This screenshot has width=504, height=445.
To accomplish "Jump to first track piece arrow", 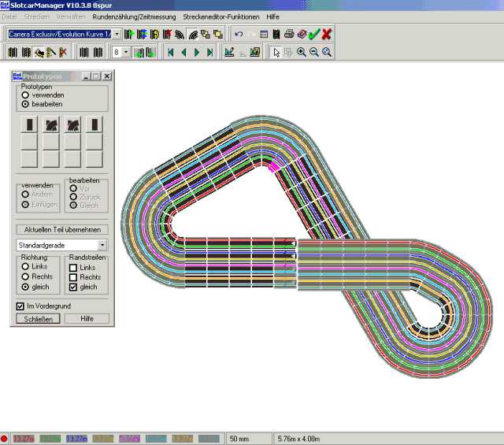I will (170, 53).
